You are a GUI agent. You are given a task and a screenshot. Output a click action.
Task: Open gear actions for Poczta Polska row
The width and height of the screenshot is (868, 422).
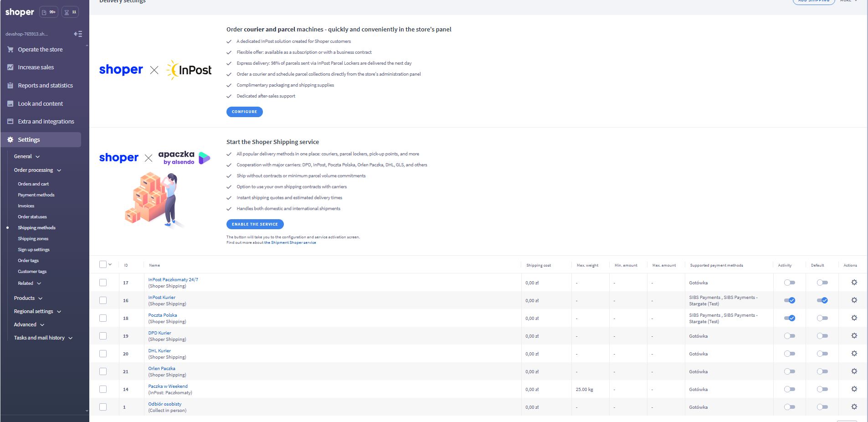854,318
